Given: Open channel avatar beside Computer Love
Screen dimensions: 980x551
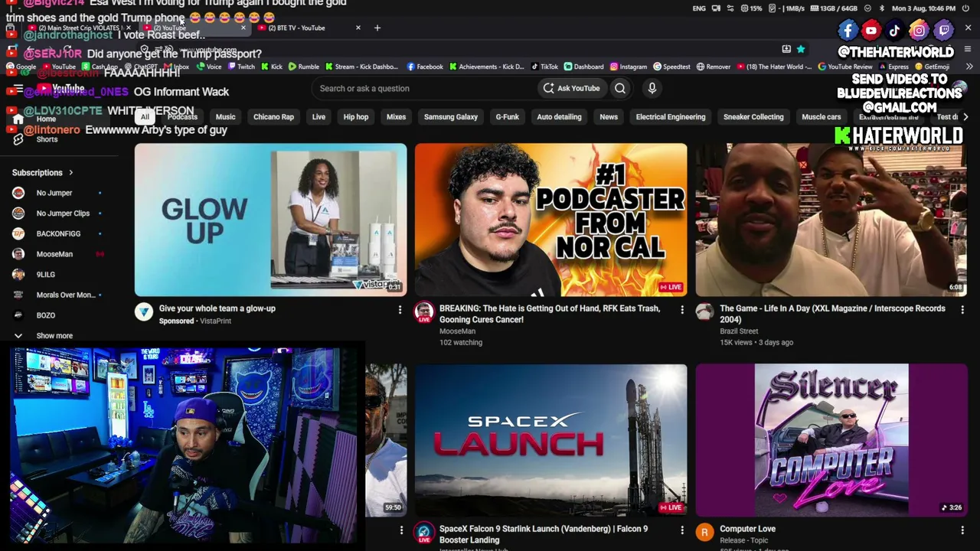Looking at the screenshot, I should 704,532.
